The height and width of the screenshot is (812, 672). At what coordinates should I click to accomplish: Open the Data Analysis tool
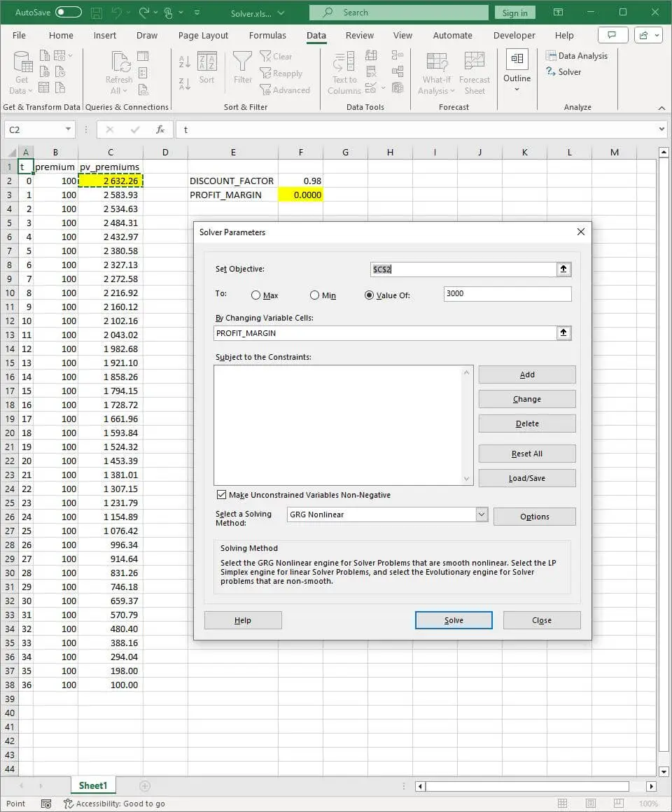click(x=577, y=56)
